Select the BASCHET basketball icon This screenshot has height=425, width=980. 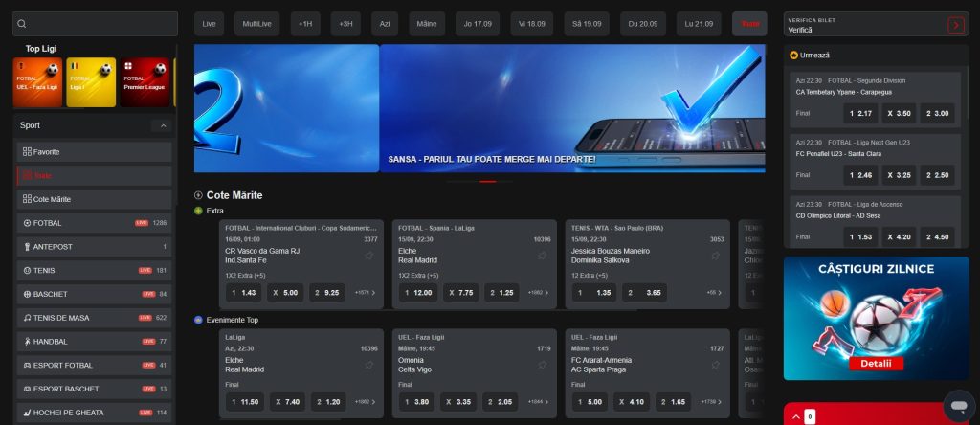27,295
